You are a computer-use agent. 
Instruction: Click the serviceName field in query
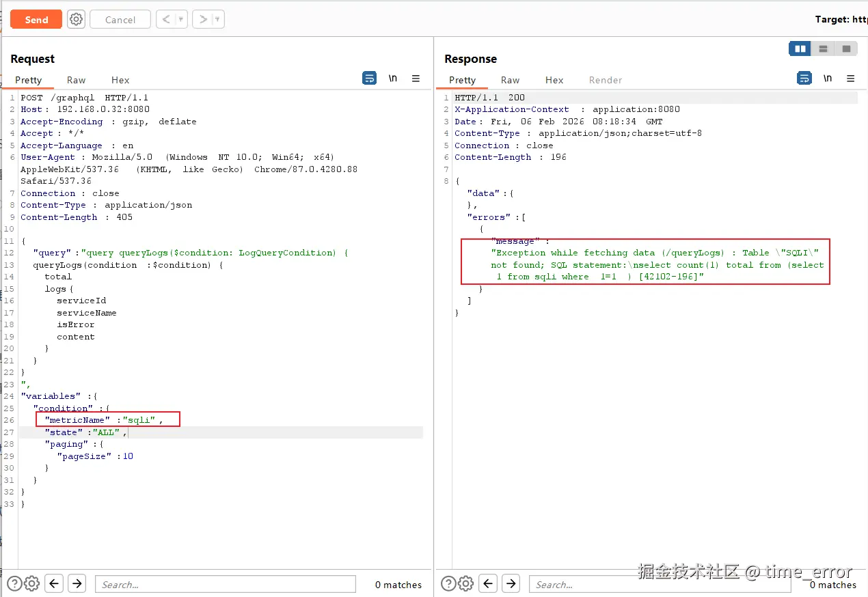pyautogui.click(x=87, y=313)
